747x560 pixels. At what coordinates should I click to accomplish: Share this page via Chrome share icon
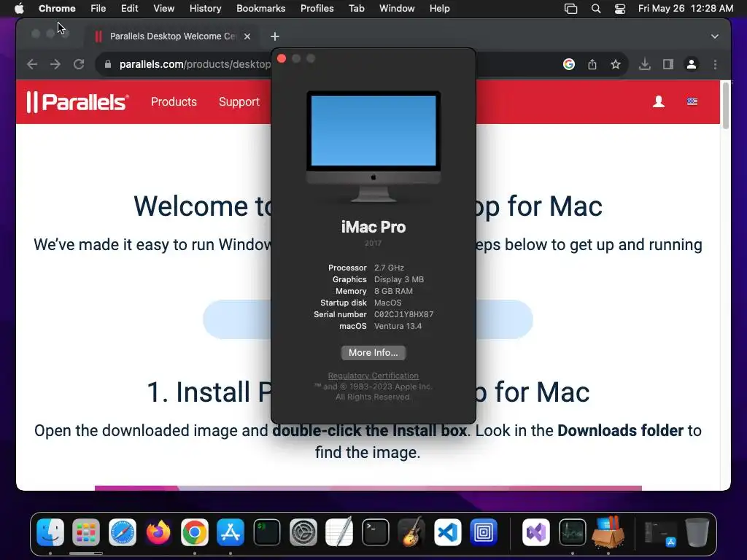click(x=592, y=64)
